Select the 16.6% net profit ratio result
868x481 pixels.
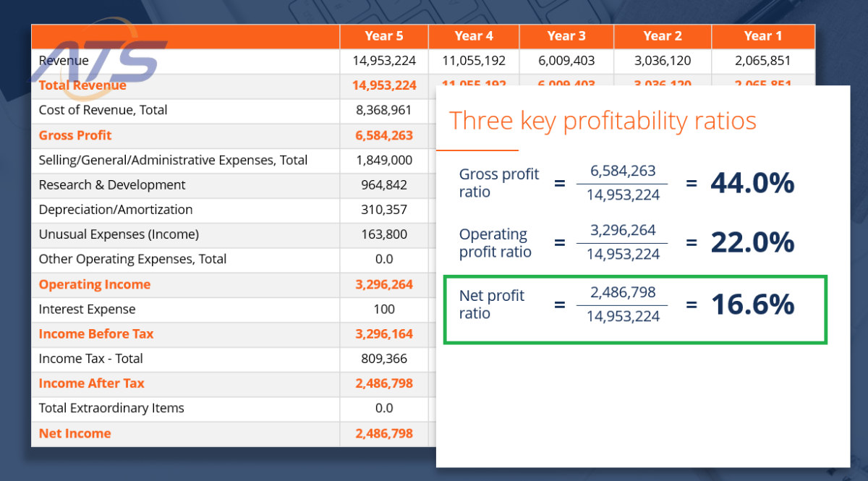(752, 305)
